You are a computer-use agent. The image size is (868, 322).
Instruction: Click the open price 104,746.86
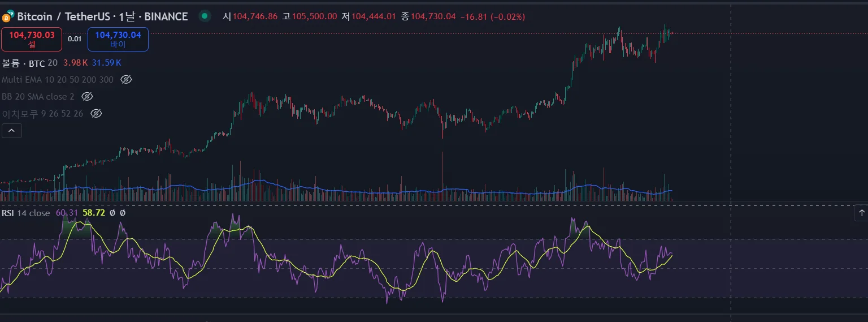(x=255, y=16)
